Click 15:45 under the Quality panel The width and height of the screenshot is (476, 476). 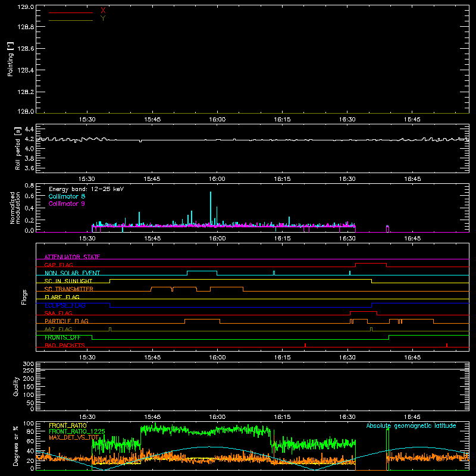pos(152,417)
